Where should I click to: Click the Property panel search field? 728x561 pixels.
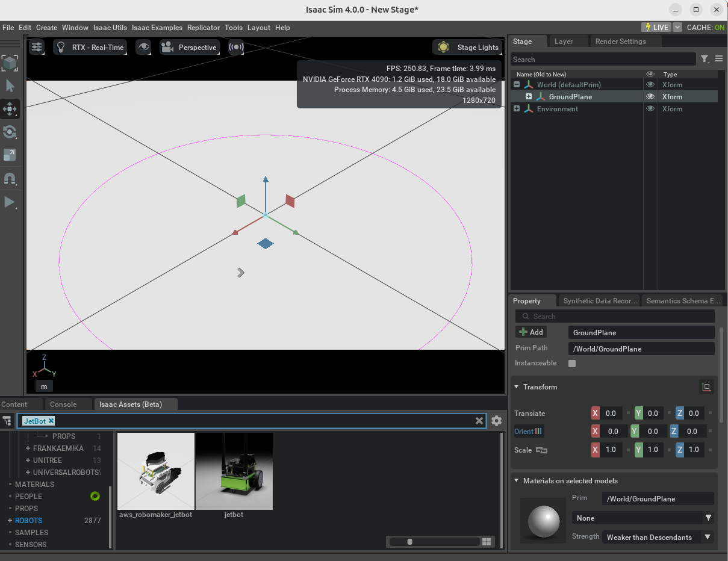click(615, 317)
